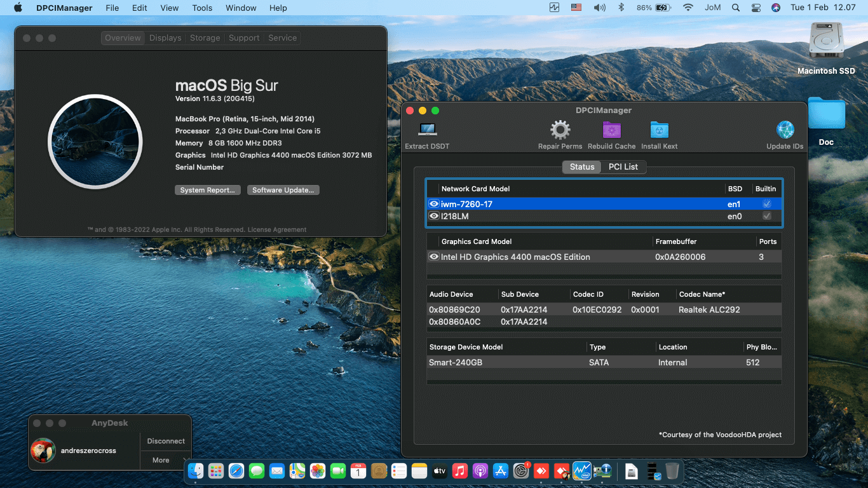
Task: Click the System Report button
Action: (x=207, y=189)
